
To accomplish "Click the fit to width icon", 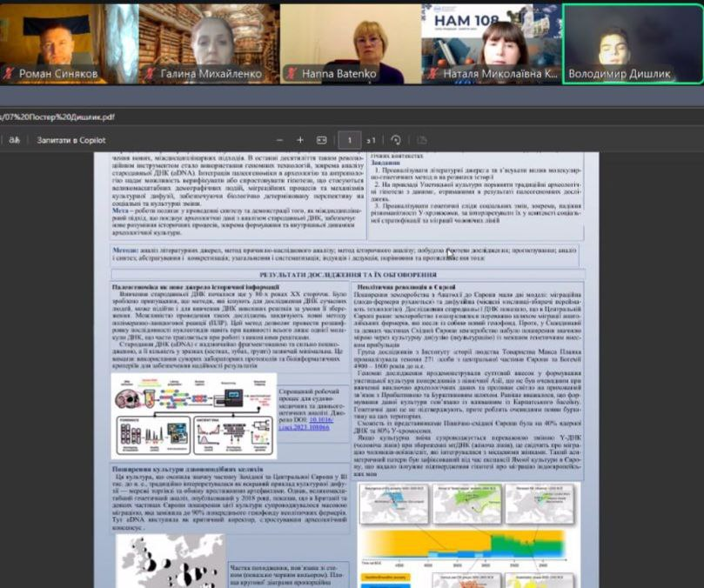I will point(321,139).
